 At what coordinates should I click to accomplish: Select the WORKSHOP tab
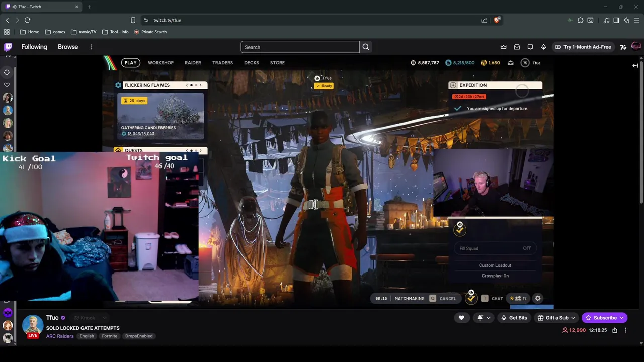click(160, 63)
